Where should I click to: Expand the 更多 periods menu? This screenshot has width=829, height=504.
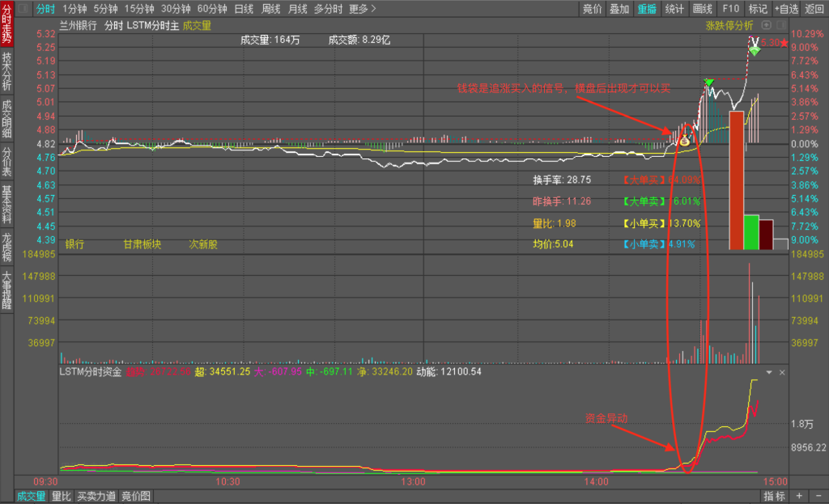coord(363,9)
